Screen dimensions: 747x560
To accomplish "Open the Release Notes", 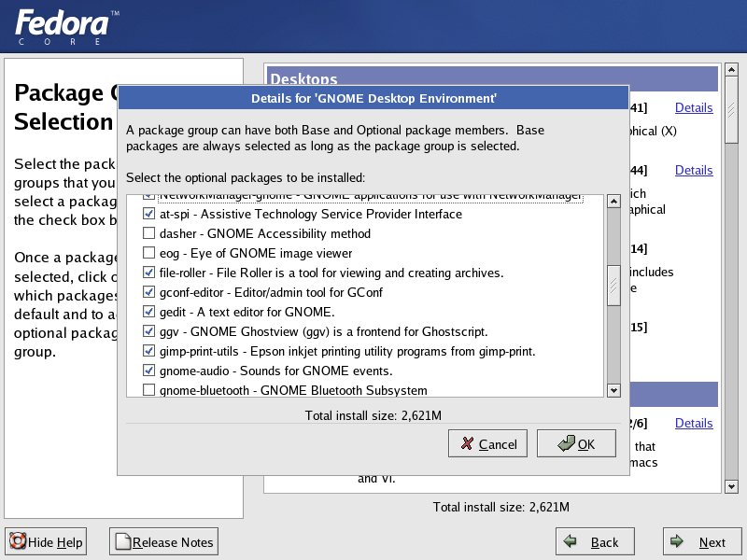I will [x=164, y=541].
